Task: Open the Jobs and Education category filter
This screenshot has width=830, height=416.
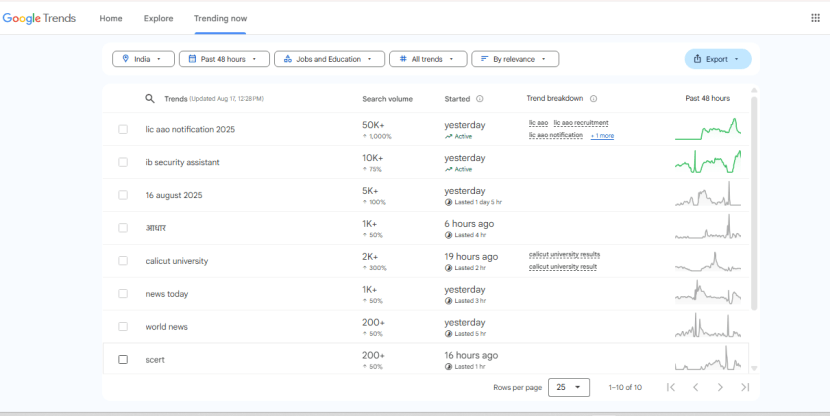Action: [329, 59]
